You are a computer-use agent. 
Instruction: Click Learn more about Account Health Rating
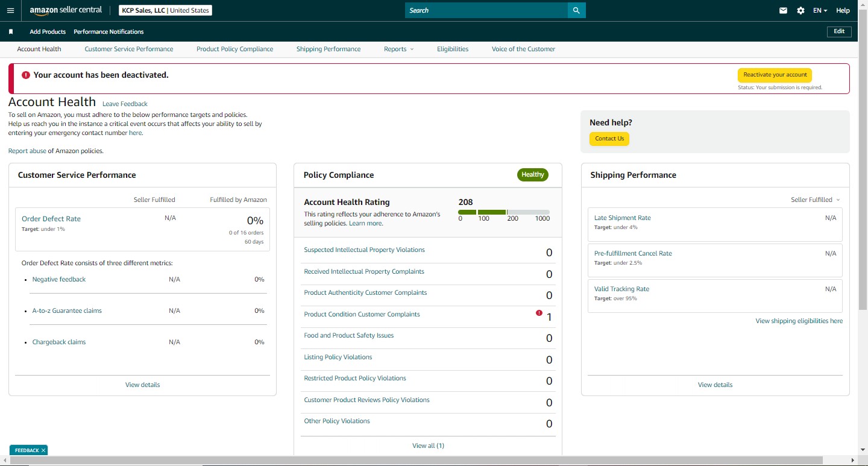pyautogui.click(x=366, y=223)
